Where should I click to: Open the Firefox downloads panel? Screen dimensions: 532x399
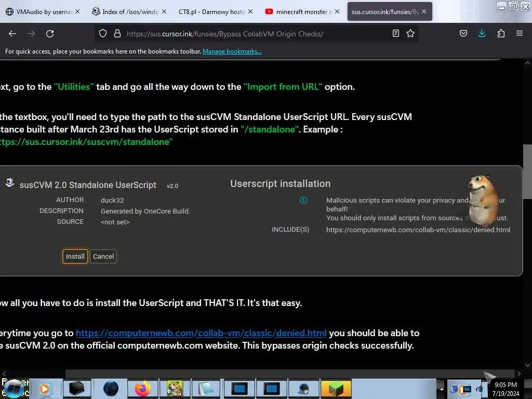482,34
